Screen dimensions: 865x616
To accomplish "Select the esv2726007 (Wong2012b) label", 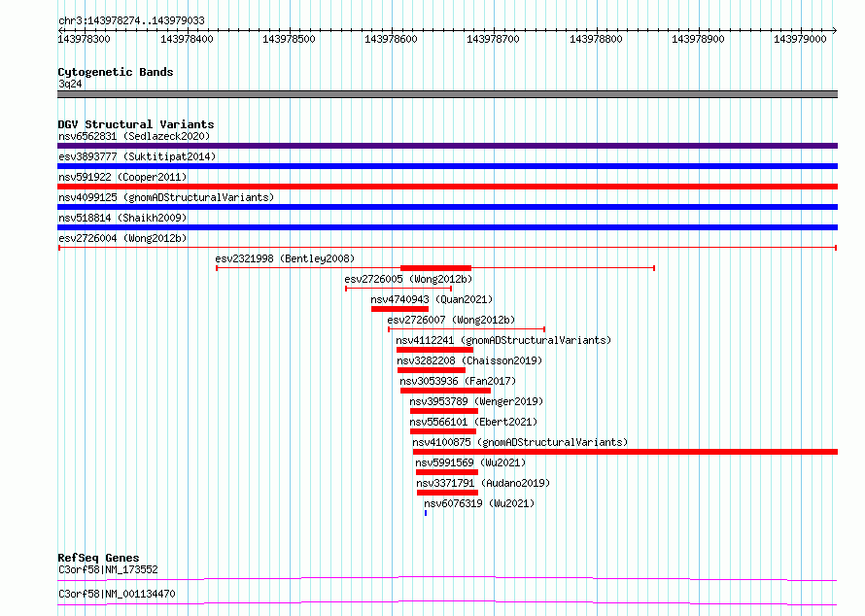I will click(x=451, y=320).
